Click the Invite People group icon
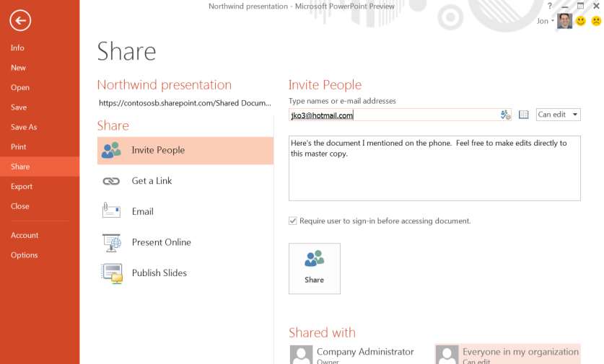The width and height of the screenshot is (604, 364). click(111, 150)
